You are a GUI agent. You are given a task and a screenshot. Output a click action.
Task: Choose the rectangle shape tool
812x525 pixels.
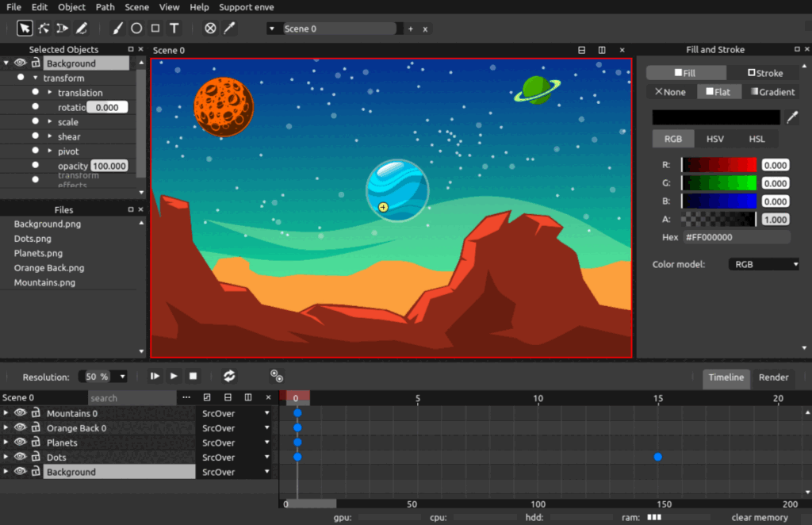(x=155, y=29)
